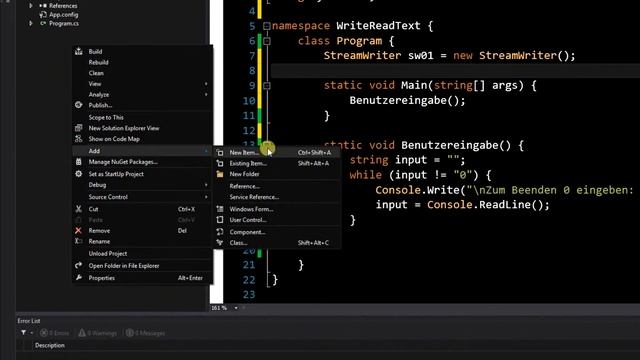This screenshot has width=640, height=360.
Task: Click the Component icon in submenu
Action: [x=220, y=232]
